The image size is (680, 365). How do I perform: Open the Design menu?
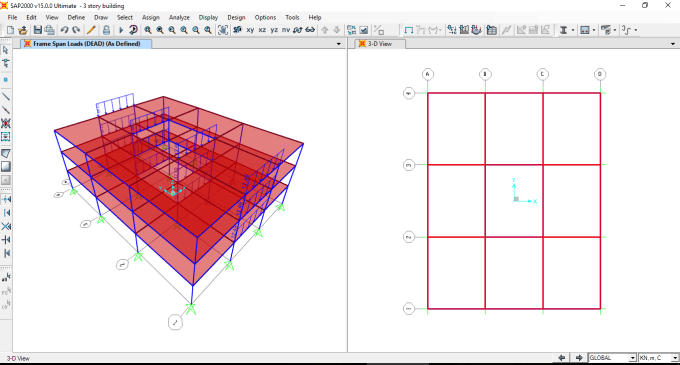(x=236, y=17)
